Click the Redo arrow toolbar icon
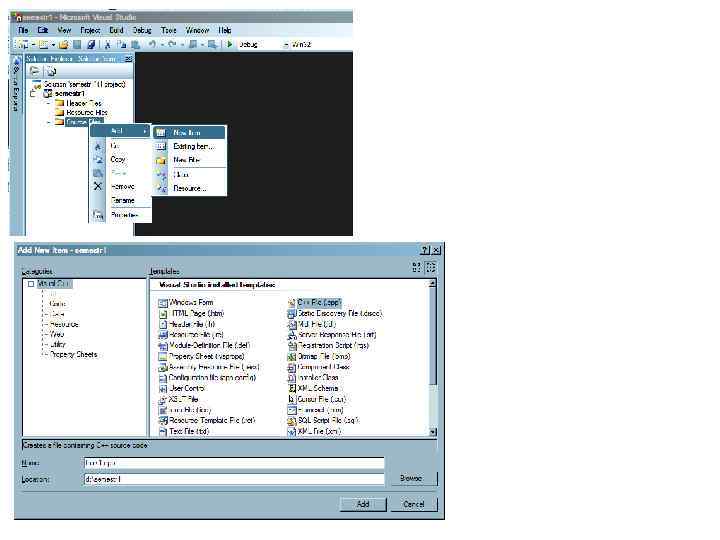The height and width of the screenshot is (540, 720). click(x=172, y=45)
